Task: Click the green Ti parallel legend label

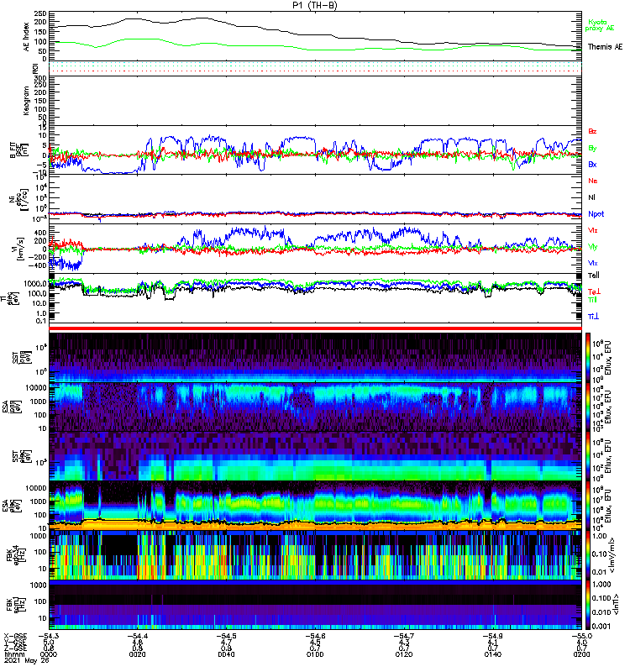Action: [x=592, y=300]
